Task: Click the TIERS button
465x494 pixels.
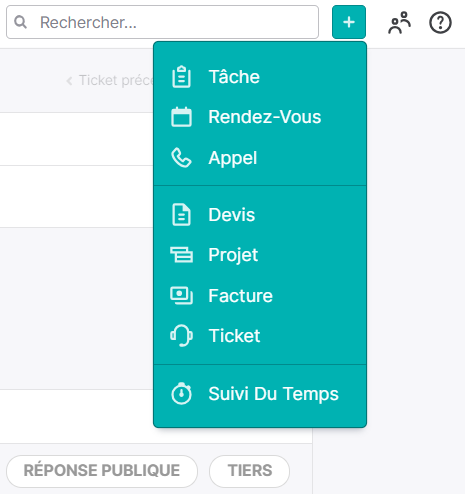Action: (249, 471)
